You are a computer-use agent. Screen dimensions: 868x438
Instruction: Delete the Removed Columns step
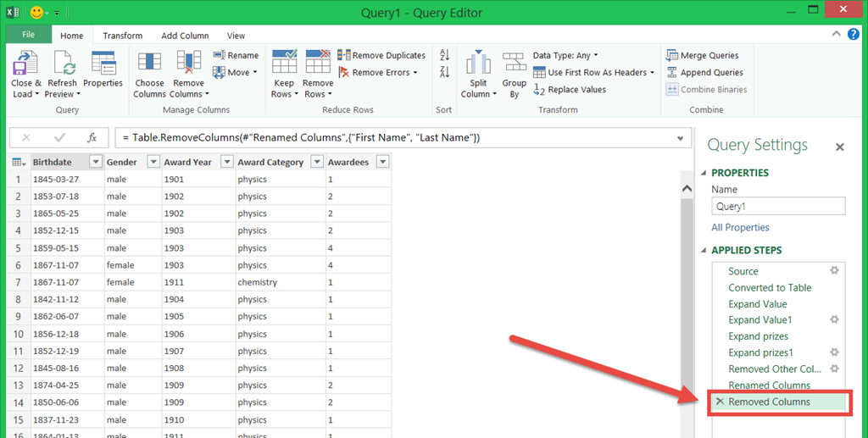(720, 402)
